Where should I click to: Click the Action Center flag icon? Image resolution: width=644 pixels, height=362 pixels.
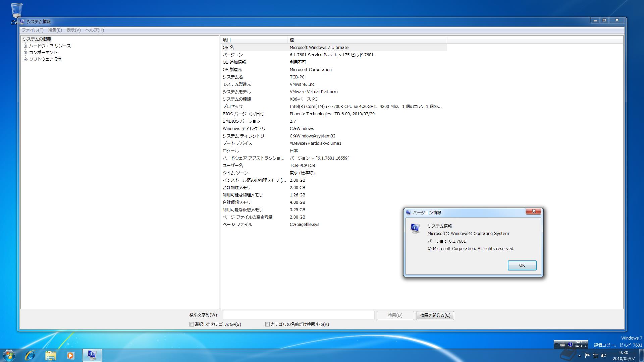[x=588, y=356]
